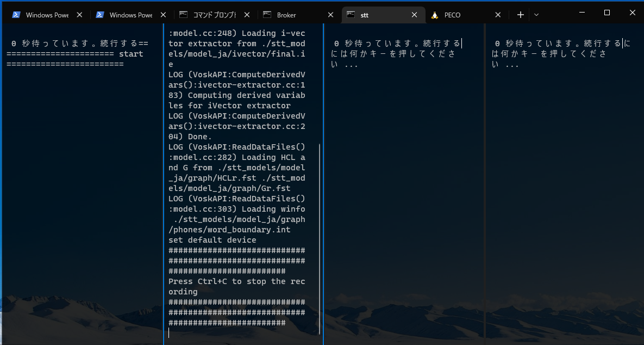Click the 'Press Ctrl+C to stop the rec' text
The height and width of the screenshot is (345, 644).
click(236, 281)
